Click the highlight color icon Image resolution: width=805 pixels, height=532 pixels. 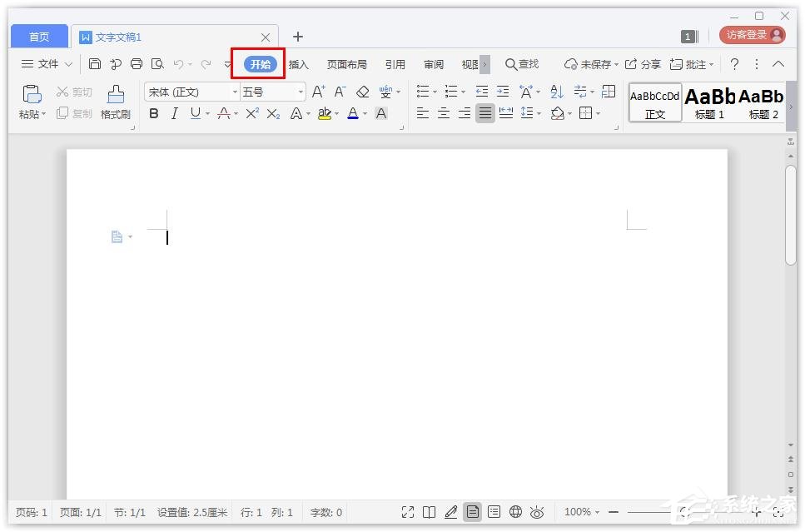point(325,114)
